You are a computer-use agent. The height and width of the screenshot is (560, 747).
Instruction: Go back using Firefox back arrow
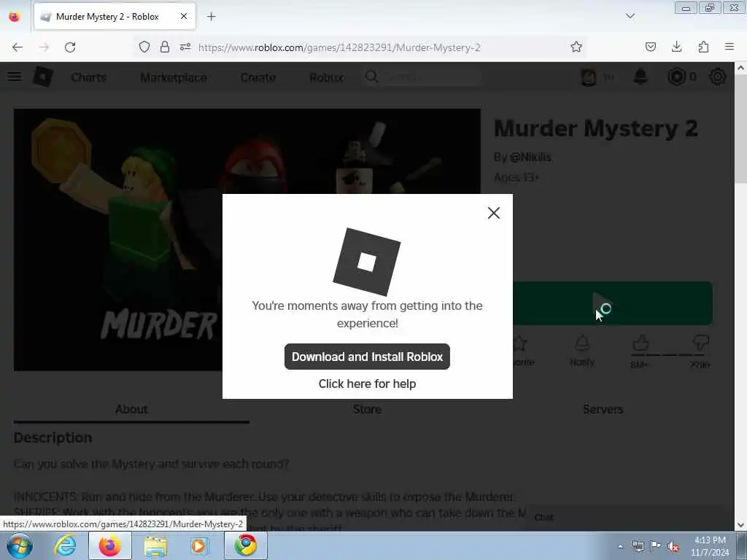tap(18, 47)
